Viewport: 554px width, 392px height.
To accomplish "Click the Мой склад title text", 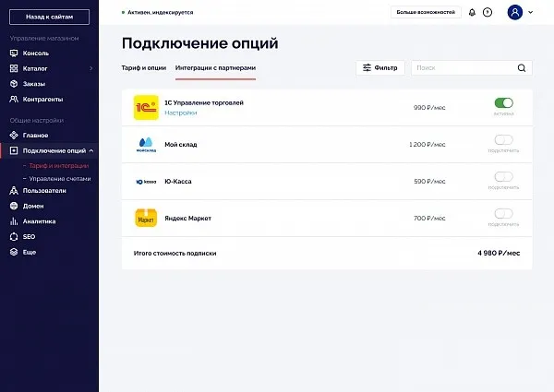I will click(181, 144).
